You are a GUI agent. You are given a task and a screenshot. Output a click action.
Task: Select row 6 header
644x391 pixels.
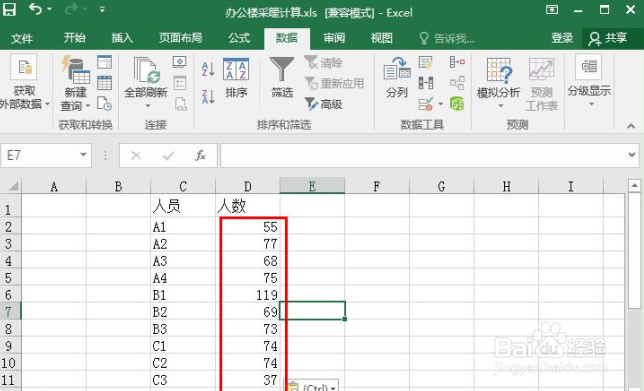tap(10, 295)
